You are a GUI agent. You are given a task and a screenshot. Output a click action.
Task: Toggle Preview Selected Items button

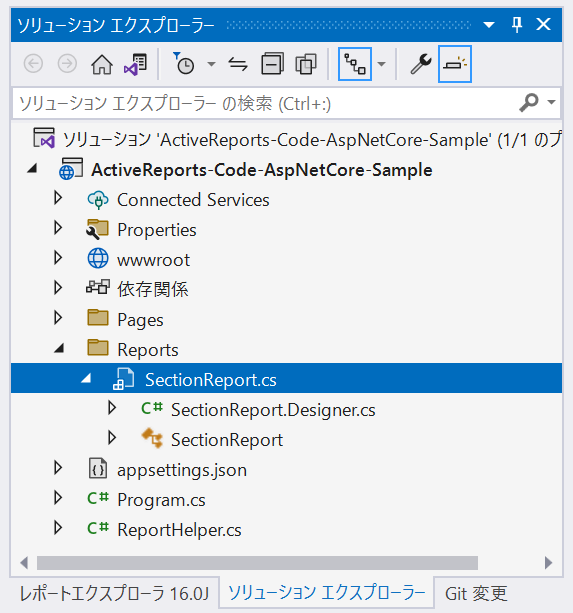pyautogui.click(x=455, y=64)
